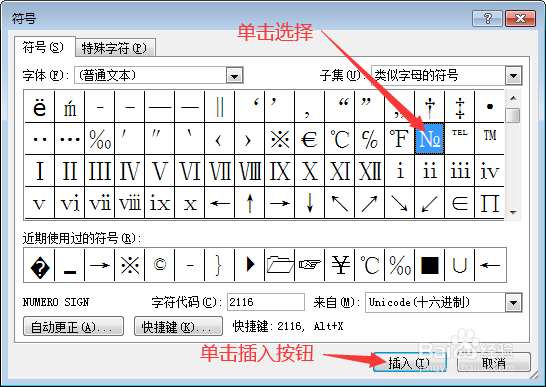546x387 pixels.
Task: Choose the two-dot leader ‥ symbol
Action: pyautogui.click(x=39, y=139)
